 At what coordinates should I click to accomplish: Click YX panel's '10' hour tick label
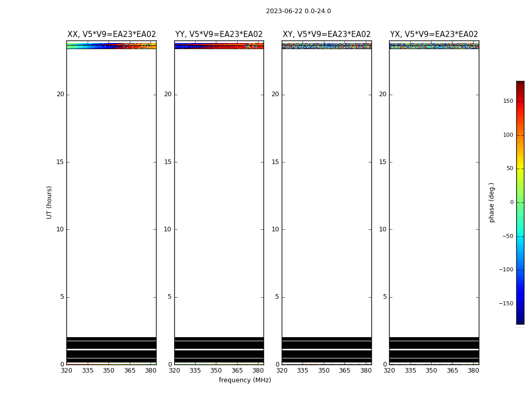click(383, 229)
